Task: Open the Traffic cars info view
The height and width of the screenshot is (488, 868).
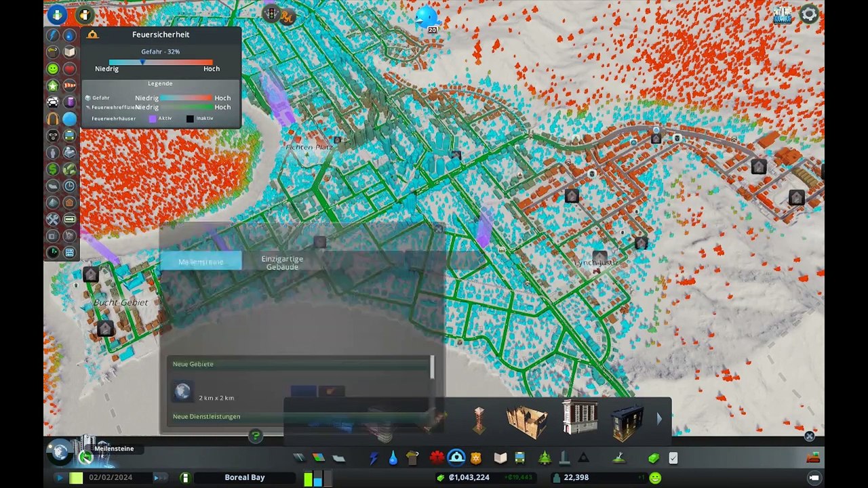Action: (52, 102)
